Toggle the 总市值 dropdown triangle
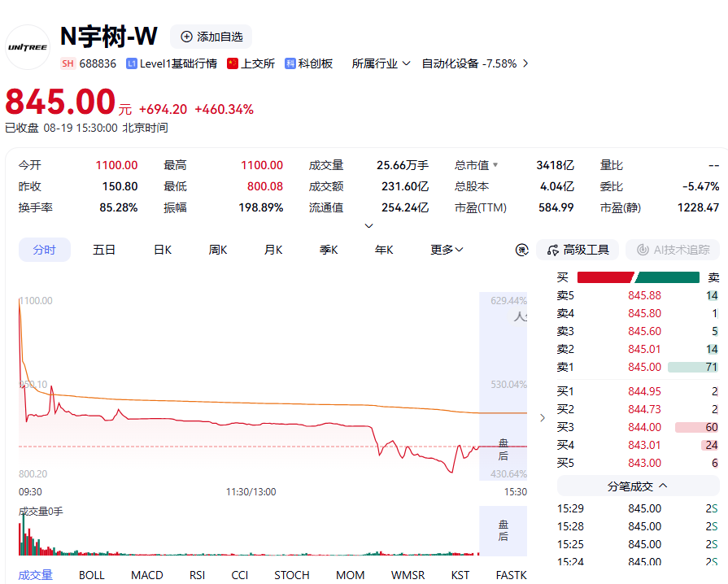Screen dimensions: 728x584 pos(495,165)
